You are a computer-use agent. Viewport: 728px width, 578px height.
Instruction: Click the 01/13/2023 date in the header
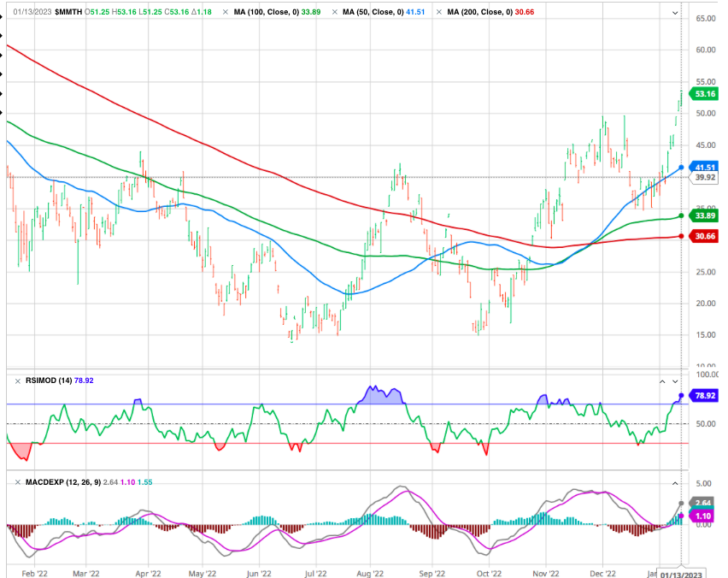click(32, 12)
